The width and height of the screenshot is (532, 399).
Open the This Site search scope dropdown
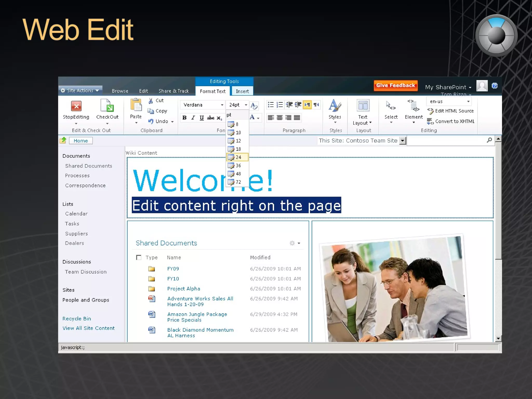pyautogui.click(x=402, y=141)
